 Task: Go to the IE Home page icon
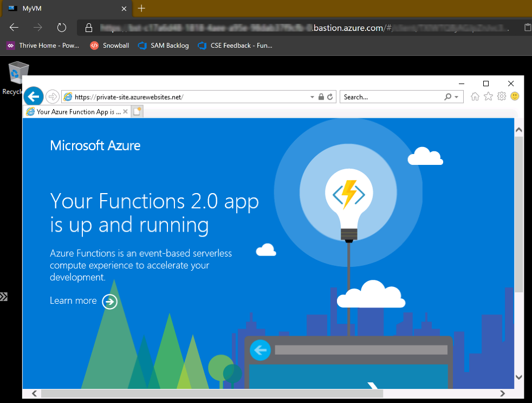475,97
